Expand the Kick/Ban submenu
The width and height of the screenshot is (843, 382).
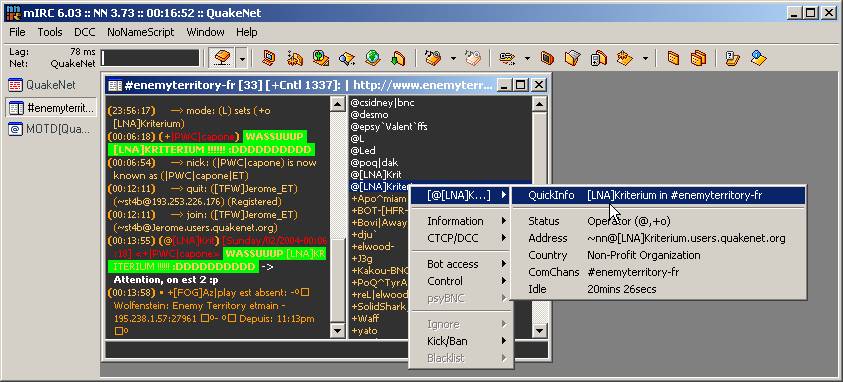point(460,341)
